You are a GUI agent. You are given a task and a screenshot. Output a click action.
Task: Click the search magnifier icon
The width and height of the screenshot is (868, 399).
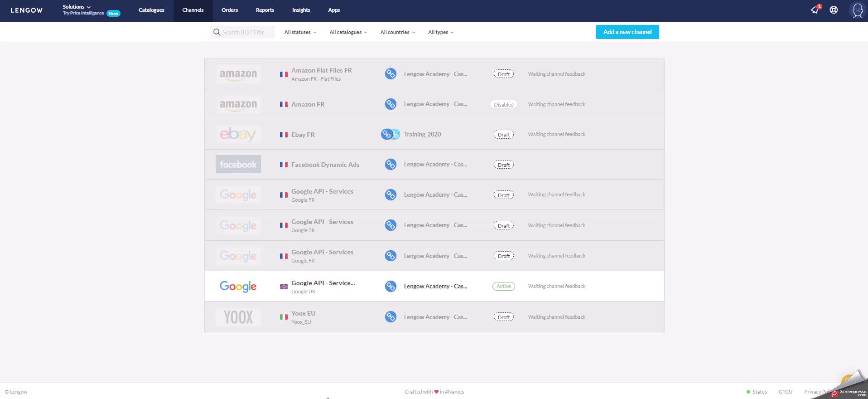click(217, 32)
